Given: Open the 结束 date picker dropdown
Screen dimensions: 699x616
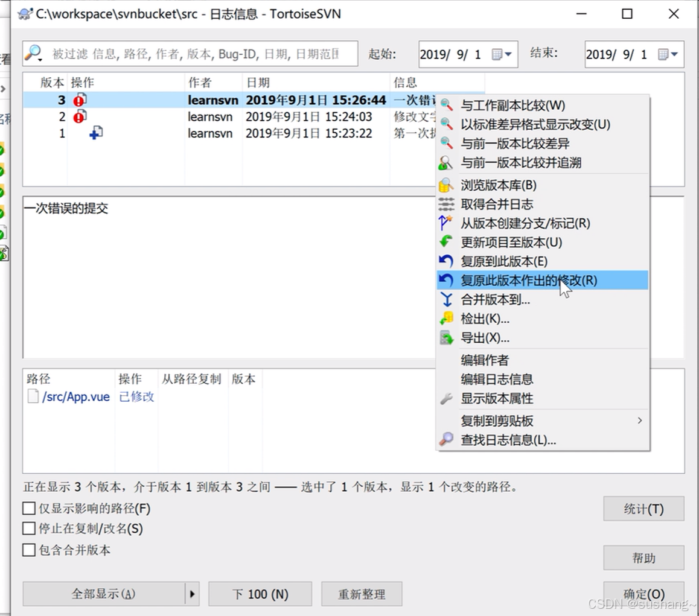Looking at the screenshot, I should point(668,54).
